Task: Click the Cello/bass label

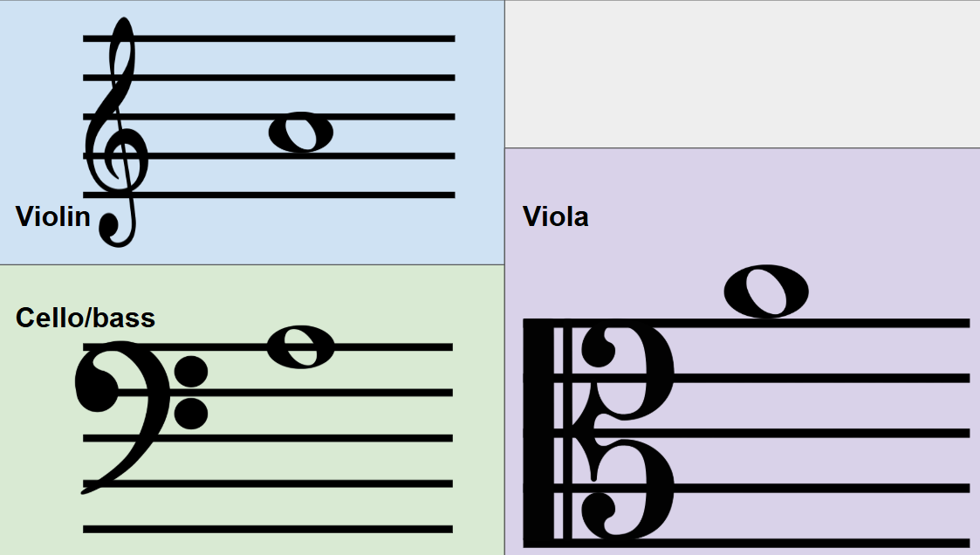Action: [x=85, y=318]
